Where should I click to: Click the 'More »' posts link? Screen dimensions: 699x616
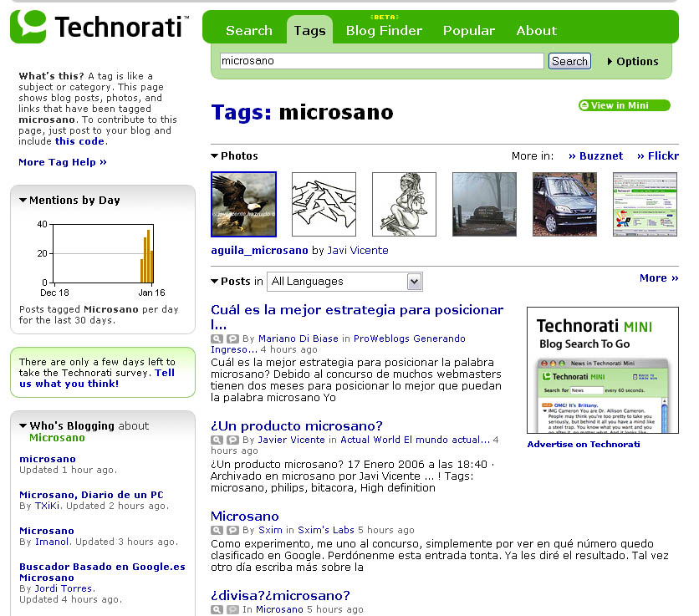[659, 278]
